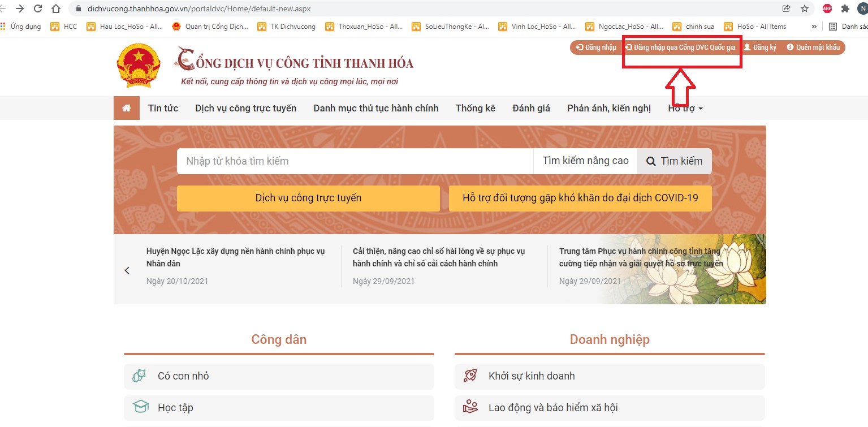
Task: Click the home icon in navigation bar
Action: click(127, 108)
